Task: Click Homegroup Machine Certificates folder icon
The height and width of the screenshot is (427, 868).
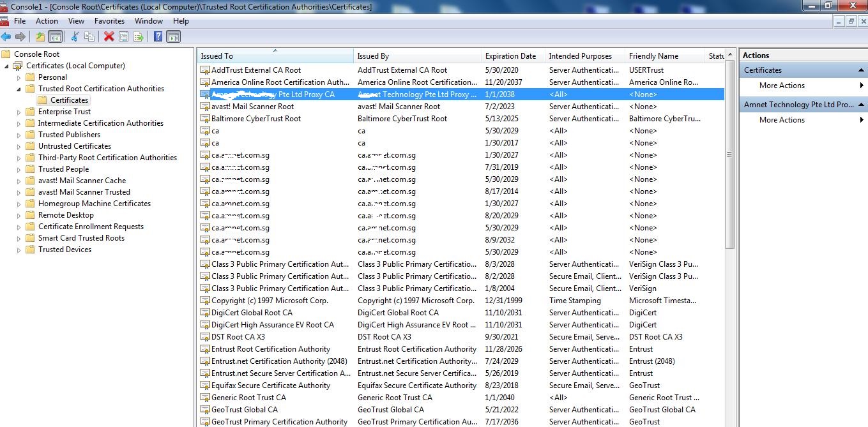Action: pyautogui.click(x=30, y=204)
